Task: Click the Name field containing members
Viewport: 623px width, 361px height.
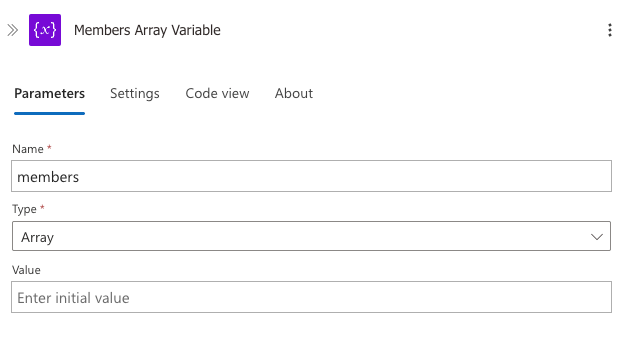Action: pos(312,176)
